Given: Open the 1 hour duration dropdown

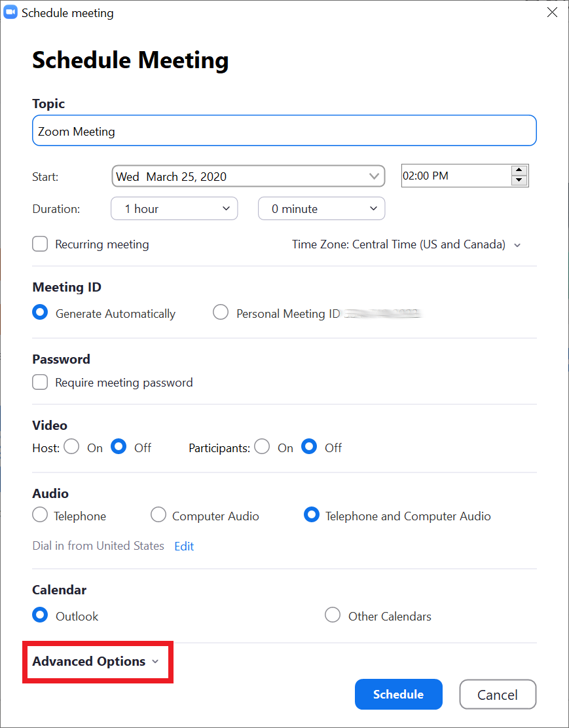Looking at the screenshot, I should pyautogui.click(x=174, y=208).
